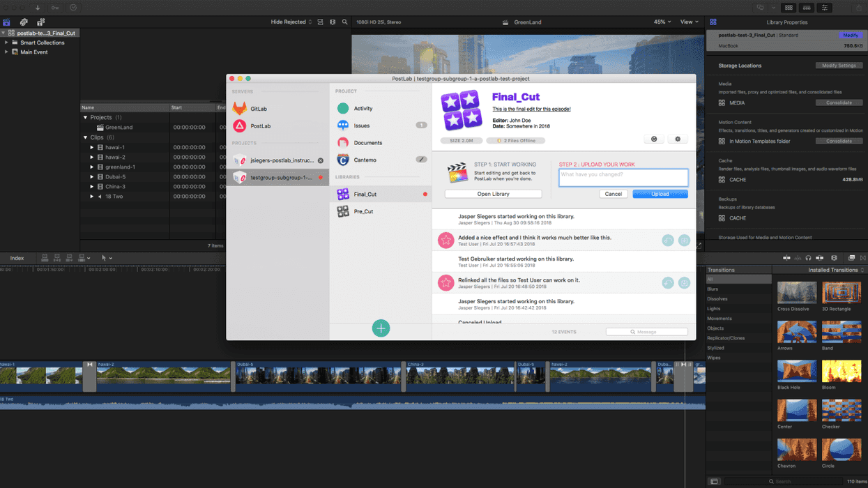Viewport: 868px width, 488px height.
Task: Click the 'What have you changed?' field
Action: pos(623,177)
